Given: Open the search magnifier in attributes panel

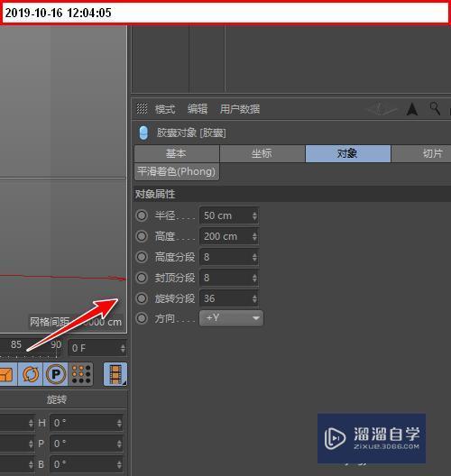Looking at the screenshot, I should coord(435,108).
